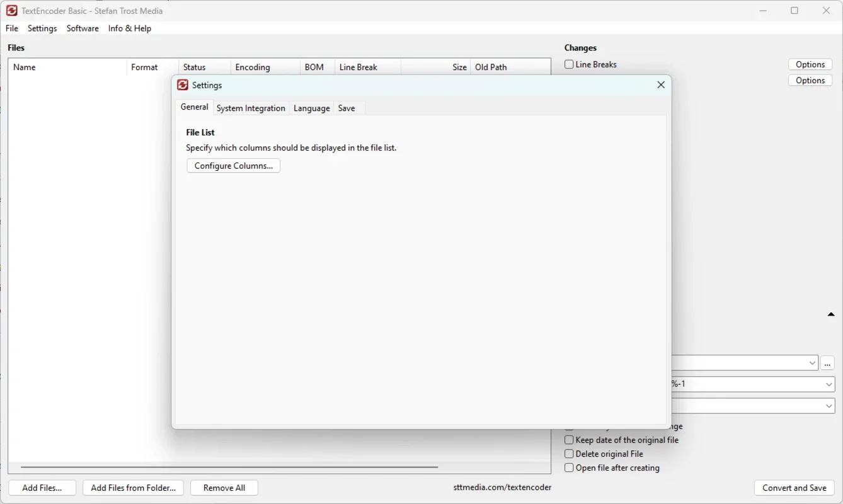
Task: Maximize the TextEncoder window
Action: click(x=794, y=11)
